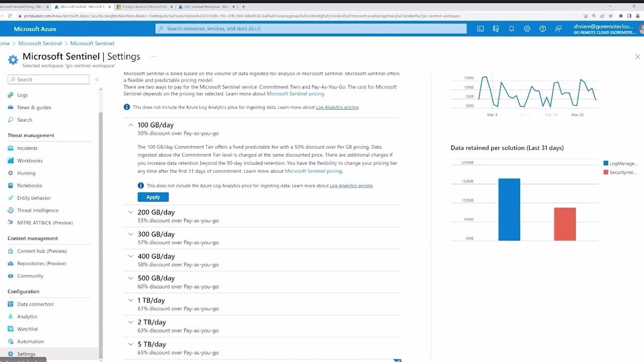Click Microsoft Sentinel pricing link in tier description
This screenshot has width=644, height=362.
(x=313, y=171)
